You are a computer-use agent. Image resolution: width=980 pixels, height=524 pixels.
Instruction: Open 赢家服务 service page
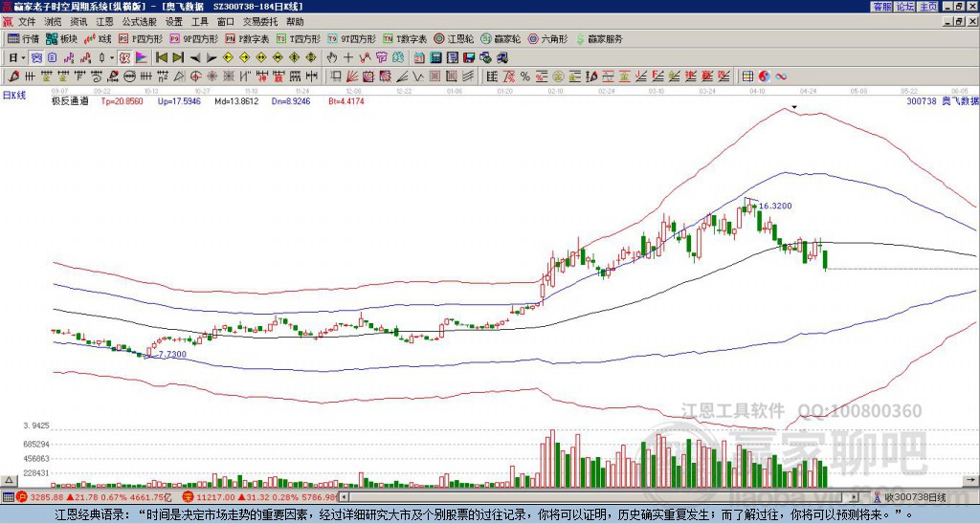(599, 39)
